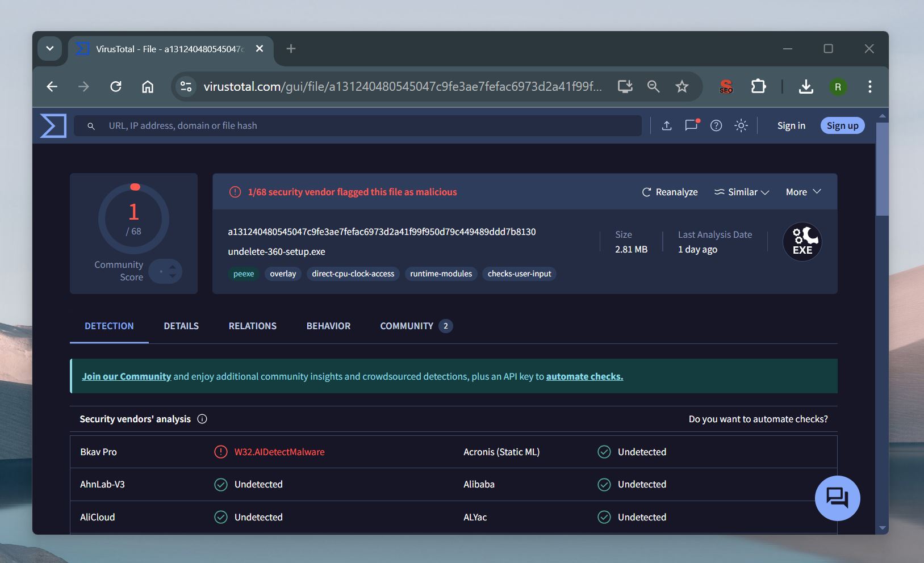
Task: Open the browser downloads icon
Action: click(x=806, y=86)
